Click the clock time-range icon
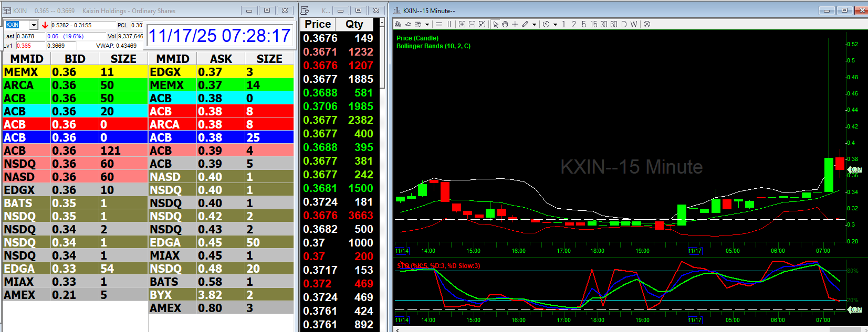868x332 pixels. point(546,24)
